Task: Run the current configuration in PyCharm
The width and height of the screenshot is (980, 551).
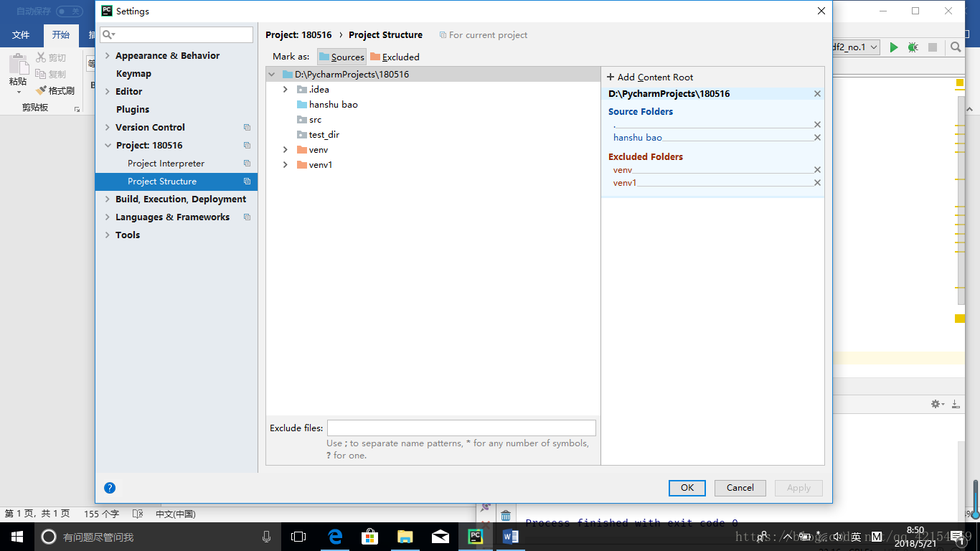Action: click(893, 47)
